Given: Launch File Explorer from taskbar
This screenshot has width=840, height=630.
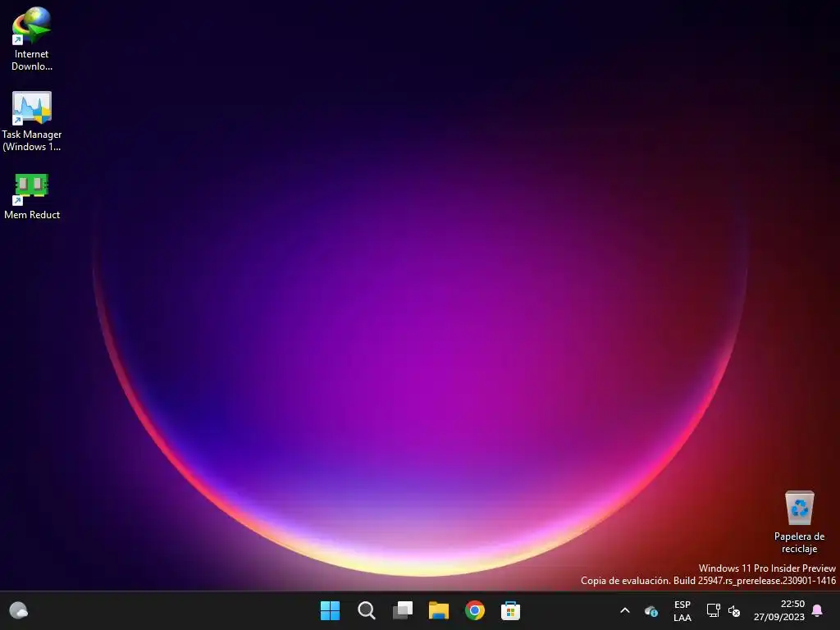Looking at the screenshot, I should coord(439,610).
